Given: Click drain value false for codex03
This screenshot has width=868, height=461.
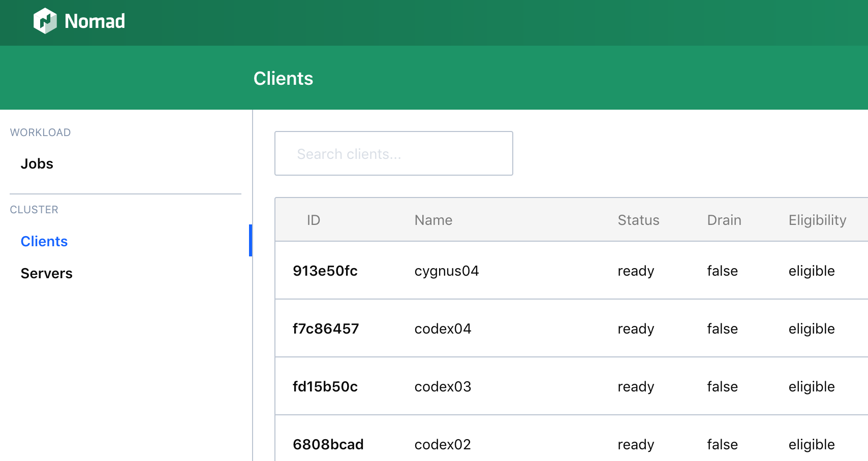Looking at the screenshot, I should click(x=722, y=386).
